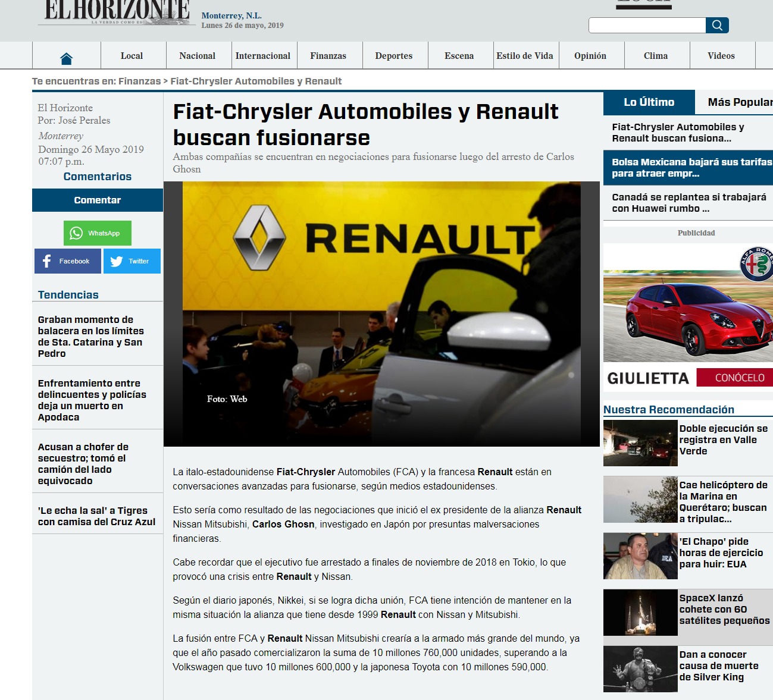Screen dimensions: 773x700
Task: Click the SpaceX rocket thumbnail
Action: pyautogui.click(x=640, y=613)
